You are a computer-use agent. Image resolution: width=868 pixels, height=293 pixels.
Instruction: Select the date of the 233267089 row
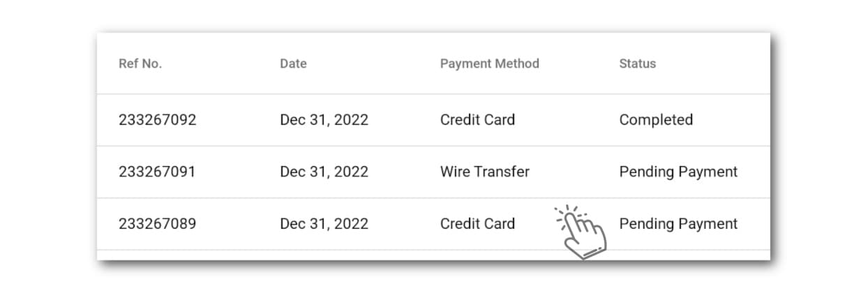[324, 224]
